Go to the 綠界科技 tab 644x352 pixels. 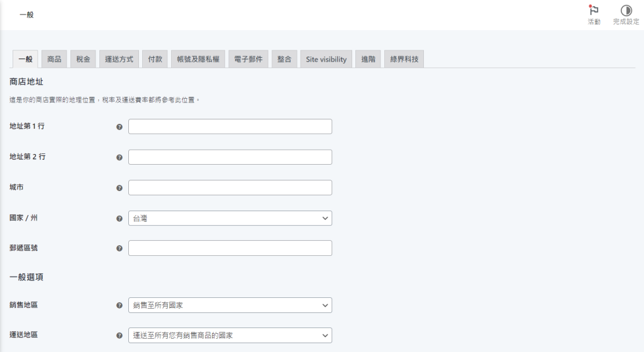[404, 59]
